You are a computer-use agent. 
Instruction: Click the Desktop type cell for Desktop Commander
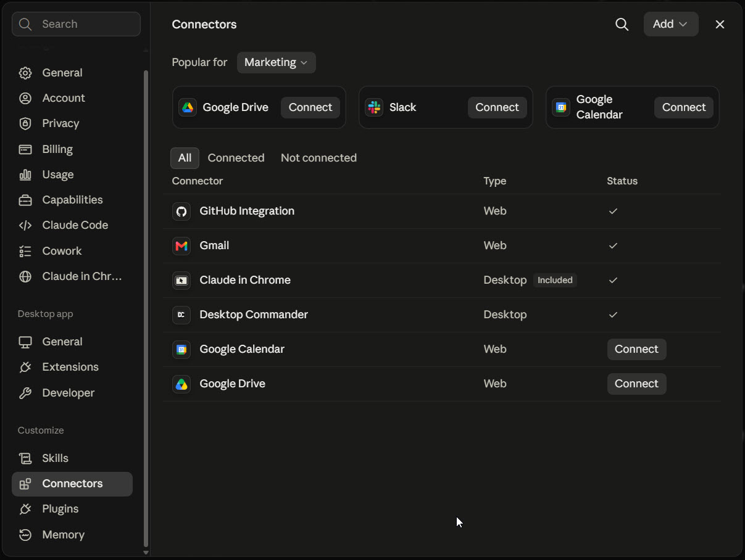[505, 315]
